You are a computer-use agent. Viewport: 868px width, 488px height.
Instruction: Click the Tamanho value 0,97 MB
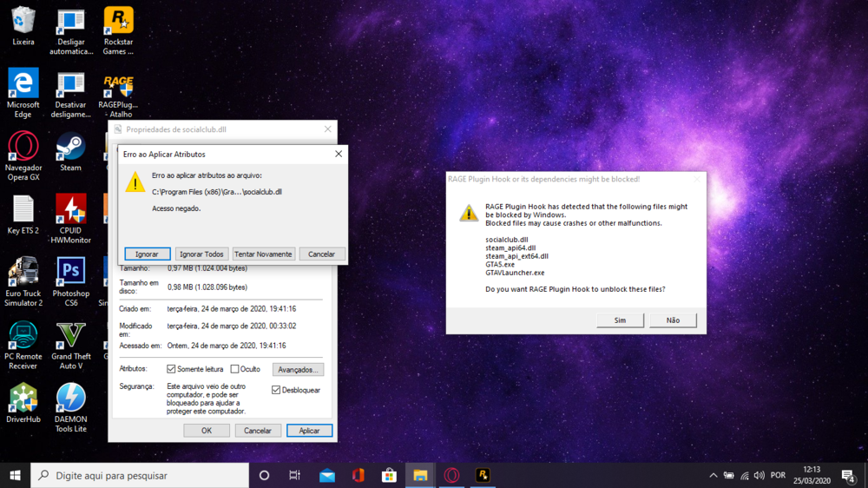tap(207, 268)
